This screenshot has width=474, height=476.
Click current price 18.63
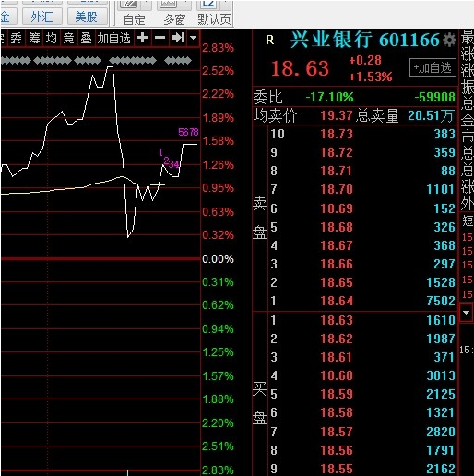(300, 68)
